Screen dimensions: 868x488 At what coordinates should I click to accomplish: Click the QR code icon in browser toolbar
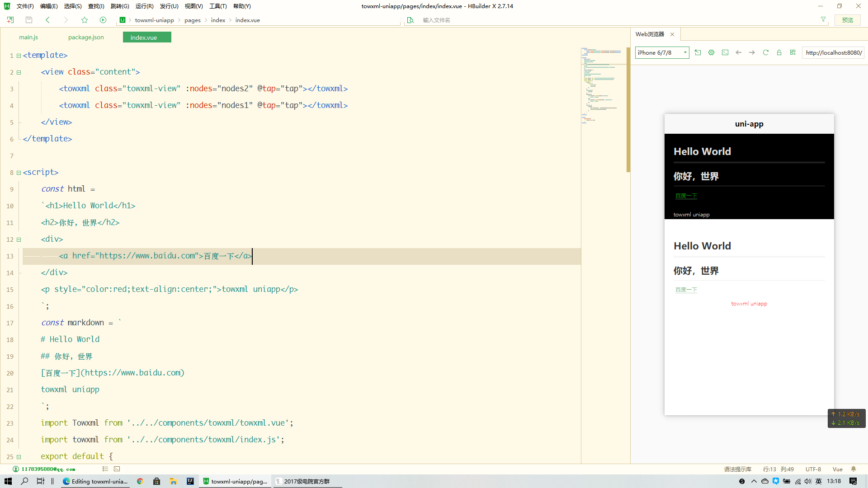tap(793, 52)
